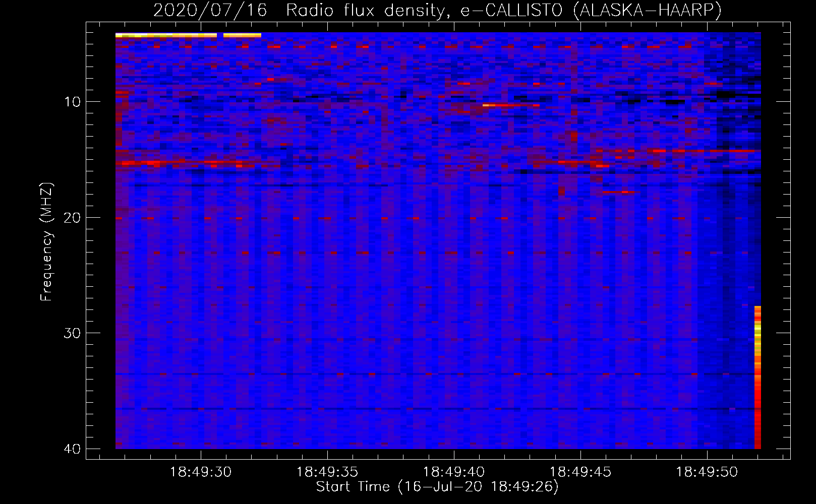The height and width of the screenshot is (504, 816).
Task: Click the 40 MHz frequency tick label
Action: click(73, 449)
